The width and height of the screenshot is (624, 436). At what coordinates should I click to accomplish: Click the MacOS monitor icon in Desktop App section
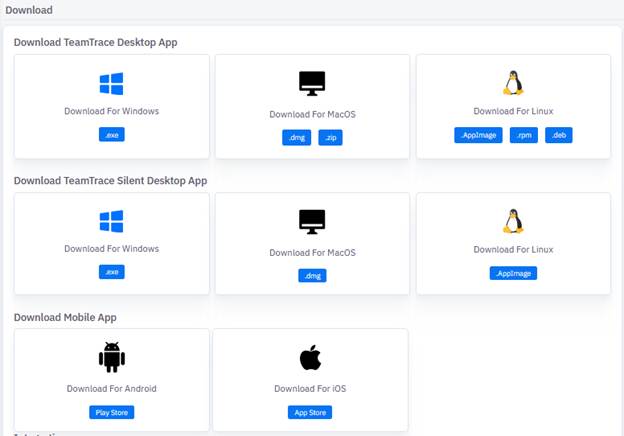(312, 84)
